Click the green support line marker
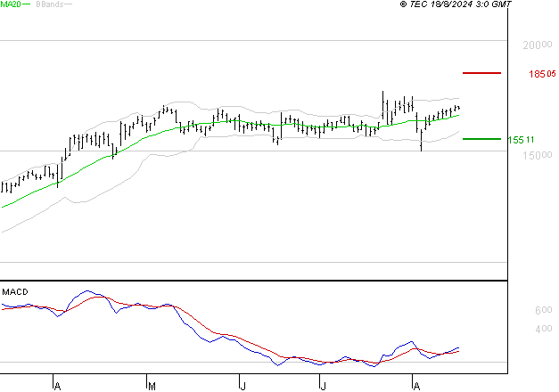Screen dimensions: 559x392 point(481,139)
